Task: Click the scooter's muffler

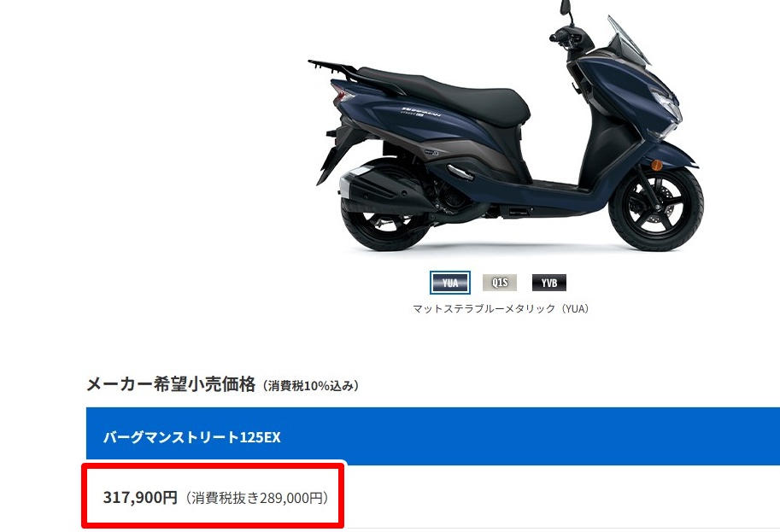Action: click(x=378, y=188)
